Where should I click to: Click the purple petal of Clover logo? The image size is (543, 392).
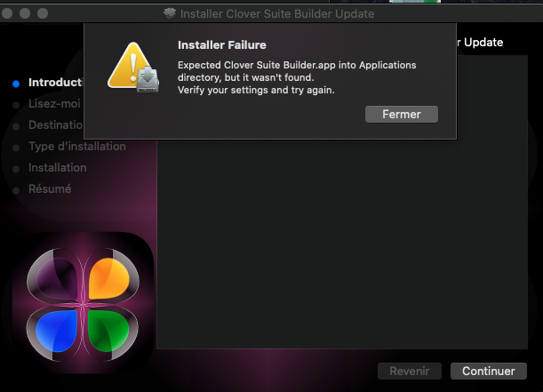[57, 278]
